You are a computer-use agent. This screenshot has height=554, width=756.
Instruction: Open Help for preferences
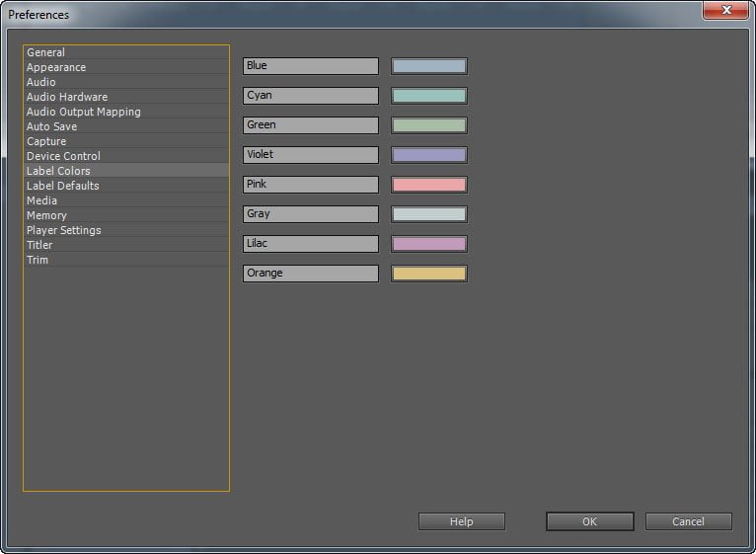click(x=462, y=521)
